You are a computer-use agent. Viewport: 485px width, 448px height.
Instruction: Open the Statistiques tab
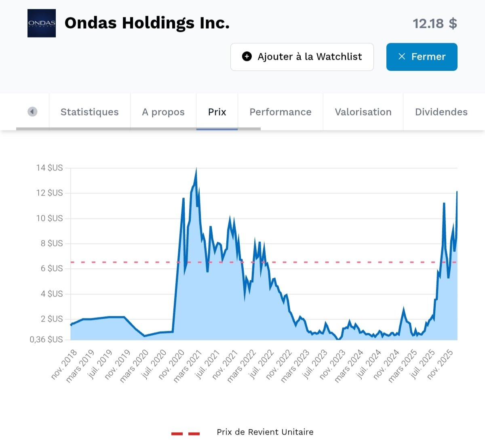(x=90, y=112)
